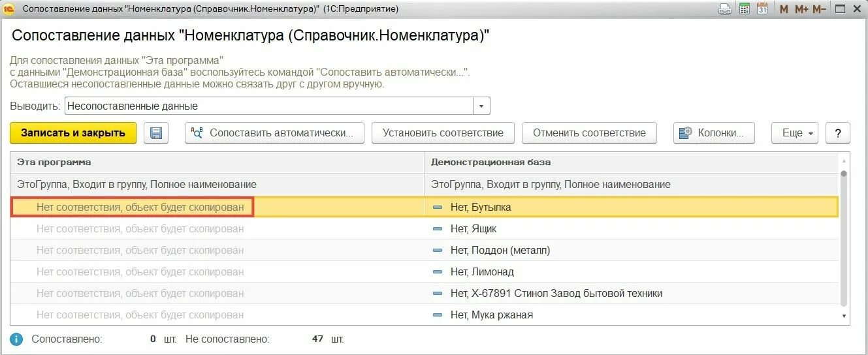Click the save diskette icon
Screen dimensions: 868x355
tap(156, 133)
